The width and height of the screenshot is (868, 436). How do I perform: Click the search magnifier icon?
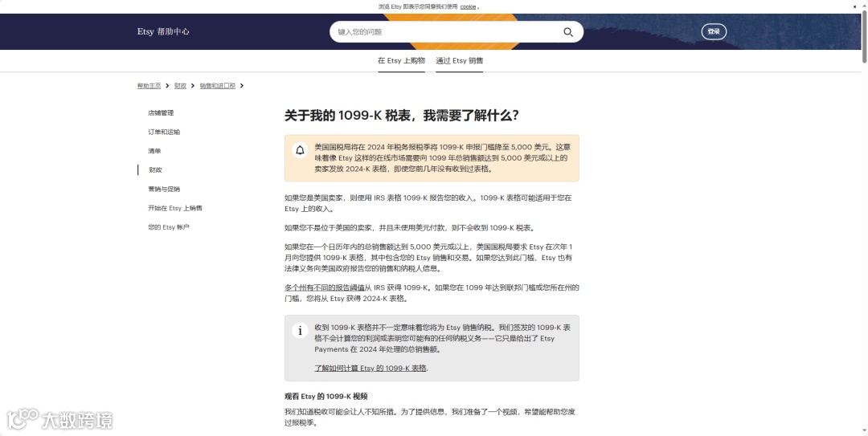pos(568,32)
